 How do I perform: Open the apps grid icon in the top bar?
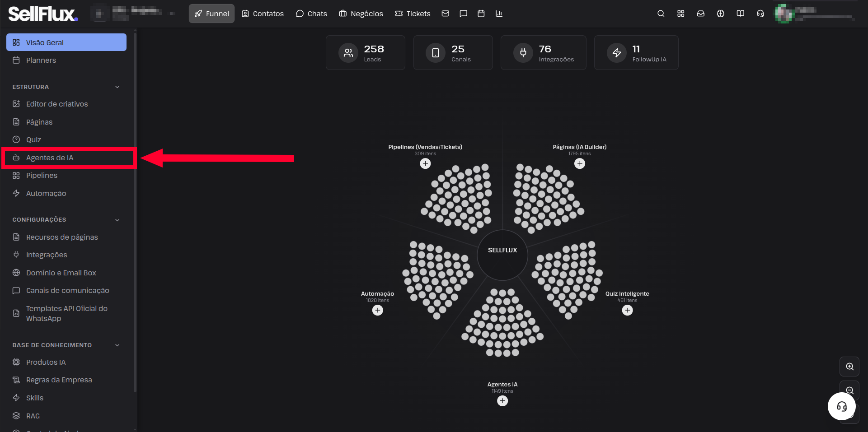[680, 14]
